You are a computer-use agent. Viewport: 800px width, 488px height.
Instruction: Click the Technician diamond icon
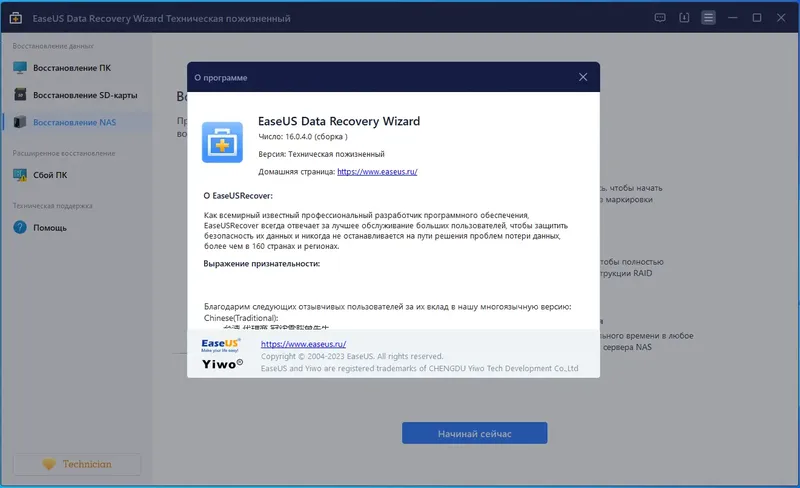(x=49, y=464)
